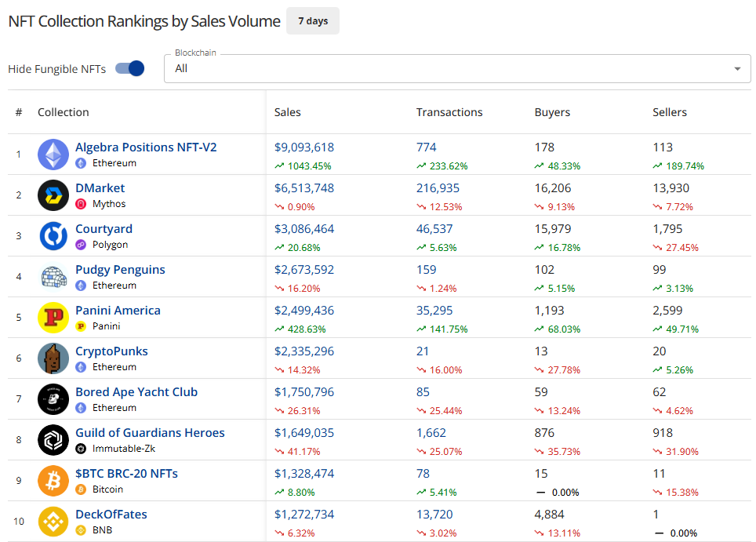Viewport: 756px width, 542px height.
Task: Open the Pudgy Penguins collection link
Action: pyautogui.click(x=120, y=270)
